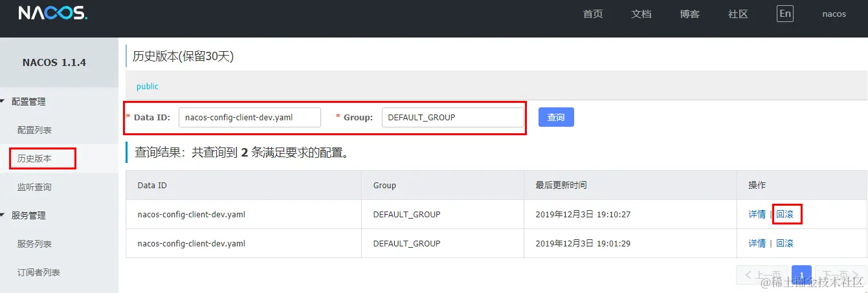Collapse the 配置管理 section arrow
This screenshot has width=868, height=293.
(x=4, y=102)
